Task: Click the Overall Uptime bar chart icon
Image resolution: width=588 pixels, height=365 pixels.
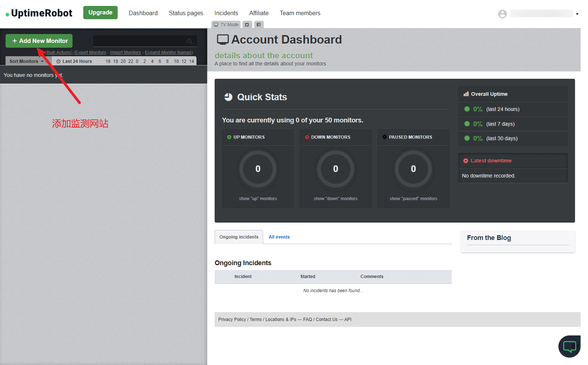Action: pyautogui.click(x=466, y=94)
